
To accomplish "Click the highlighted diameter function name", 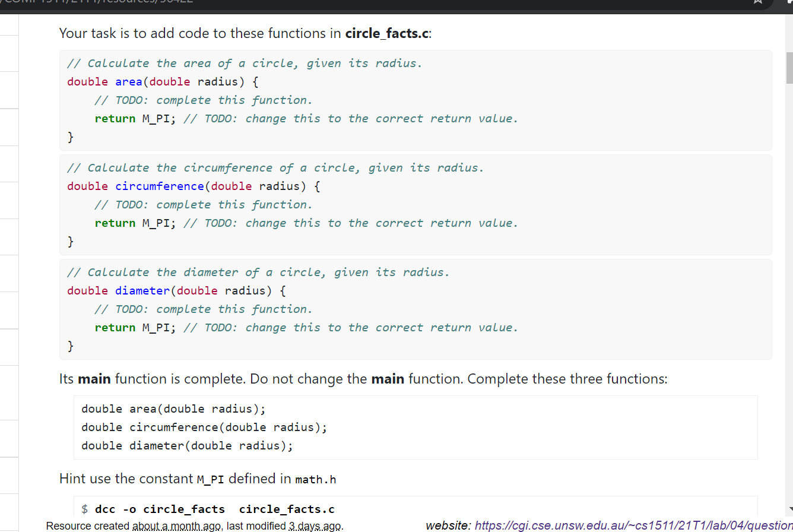I will click(x=142, y=290).
